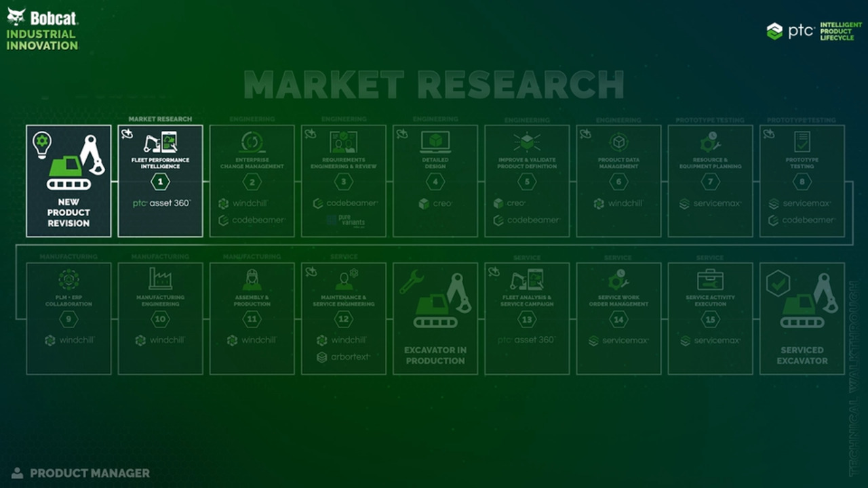Click the Assembly & Production worker icon
This screenshot has height=488, width=868.
pos(252,279)
